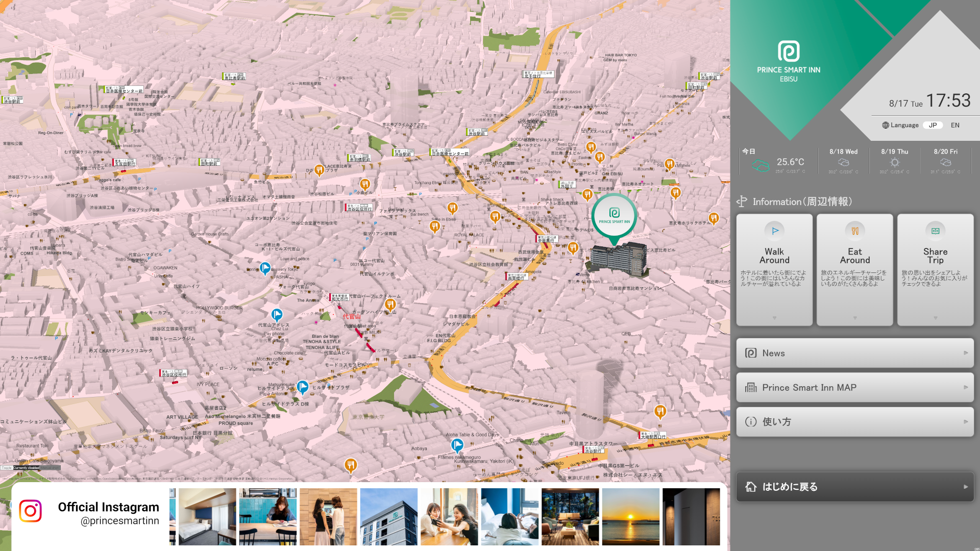This screenshot has height=551, width=980.
Task: Select the restaurant marker at the map's bottom edge
Action: point(350,465)
